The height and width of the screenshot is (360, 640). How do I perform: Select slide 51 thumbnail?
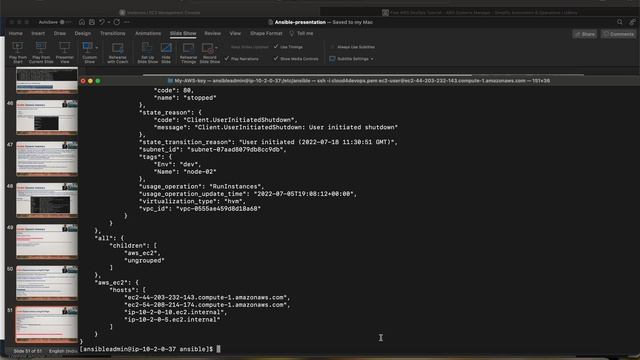(x=47, y=324)
